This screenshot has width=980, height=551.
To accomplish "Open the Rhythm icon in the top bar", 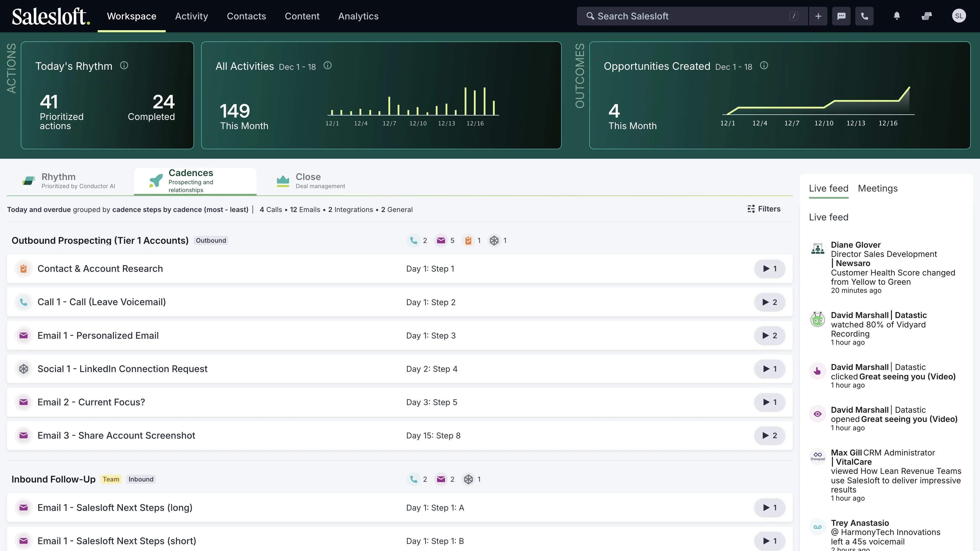I will (x=927, y=16).
